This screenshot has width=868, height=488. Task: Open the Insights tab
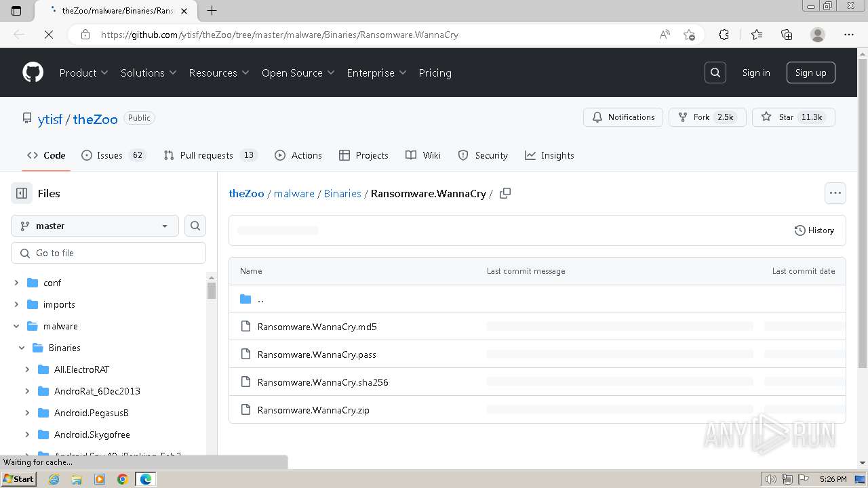549,155
